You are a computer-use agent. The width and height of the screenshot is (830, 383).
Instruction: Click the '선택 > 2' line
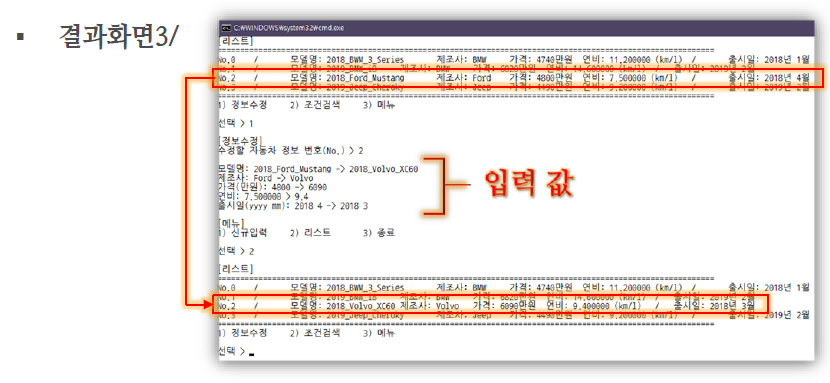(236, 250)
